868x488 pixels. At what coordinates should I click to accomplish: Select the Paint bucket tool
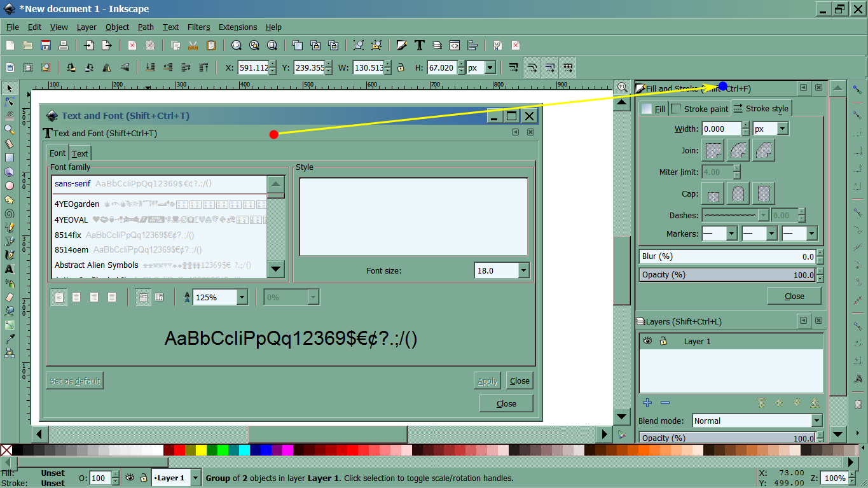coord(10,311)
